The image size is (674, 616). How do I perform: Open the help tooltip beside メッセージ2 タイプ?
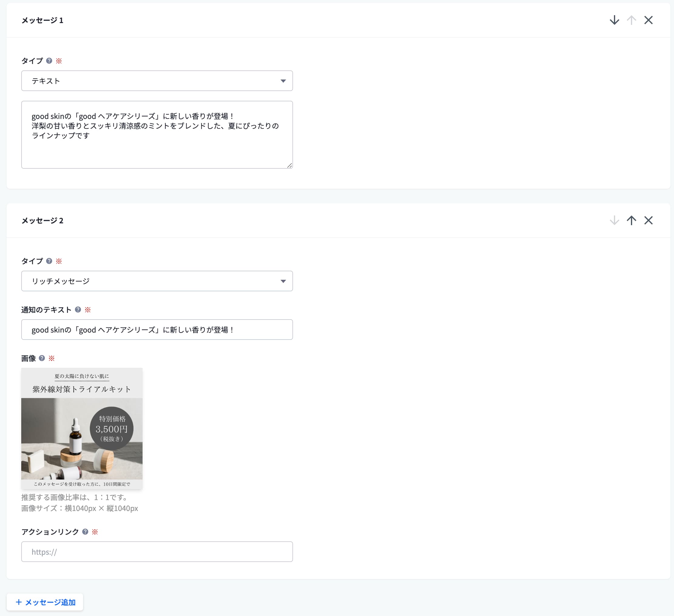tap(49, 261)
